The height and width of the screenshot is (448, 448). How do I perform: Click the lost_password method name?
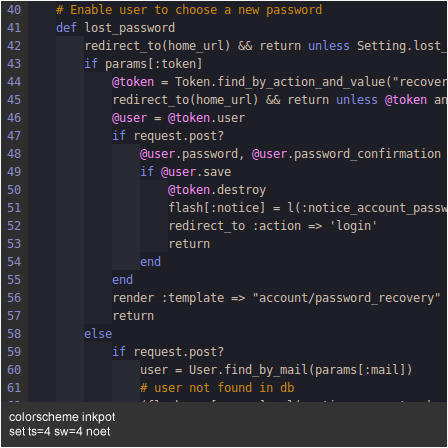click(x=130, y=28)
